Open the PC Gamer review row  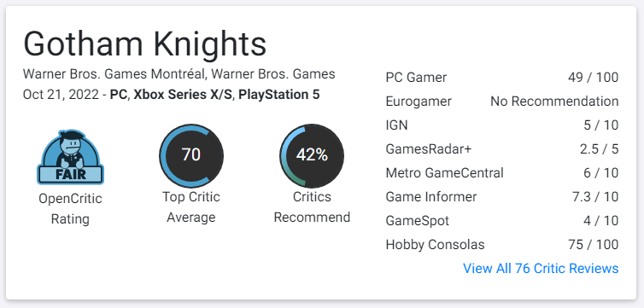[x=502, y=77]
